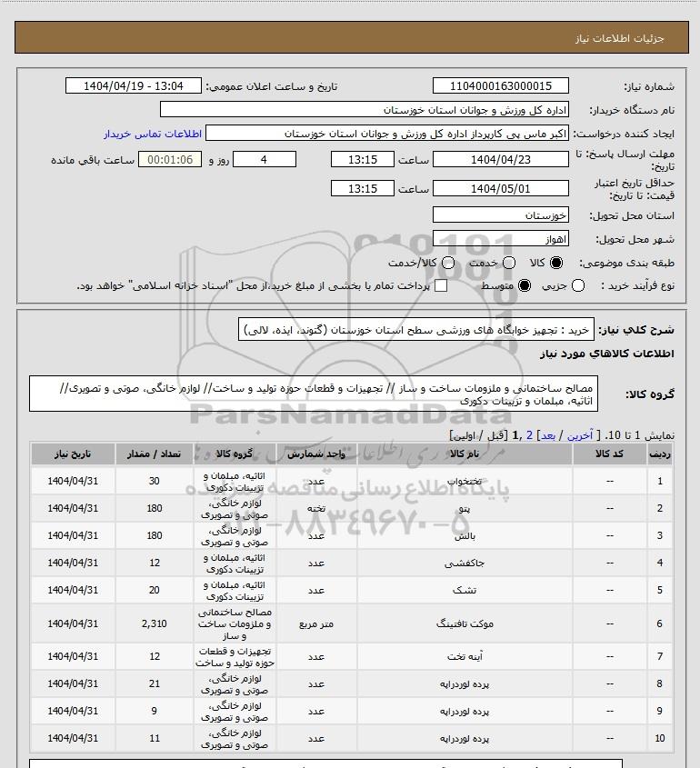Click the price validity date 1404/05/01
700x768 pixels.
pyautogui.click(x=501, y=188)
